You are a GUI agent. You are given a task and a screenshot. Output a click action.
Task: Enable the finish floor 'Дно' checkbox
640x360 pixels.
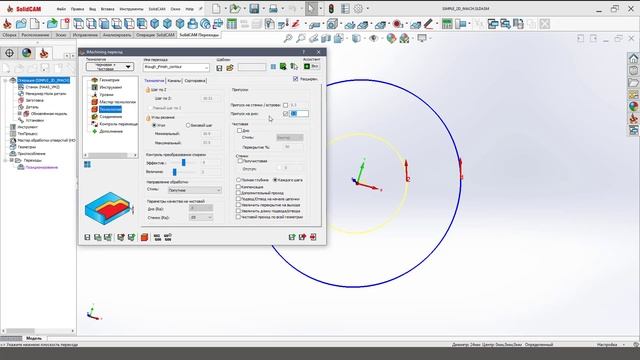pyautogui.click(x=240, y=131)
